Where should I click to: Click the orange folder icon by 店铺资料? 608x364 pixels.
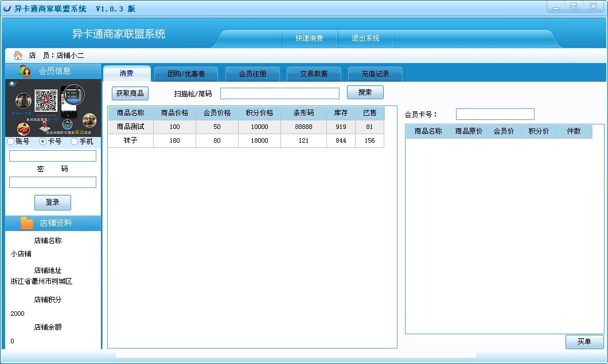[x=27, y=222]
